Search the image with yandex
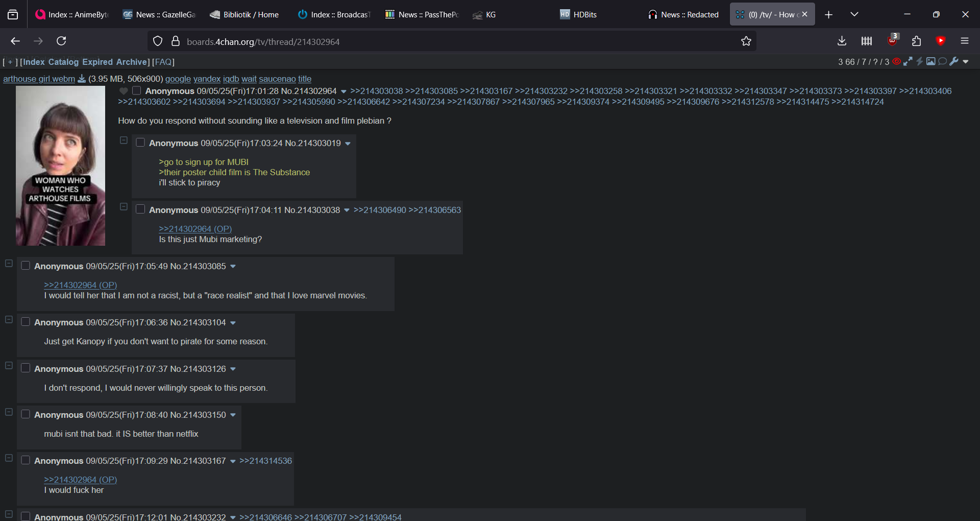 point(207,79)
